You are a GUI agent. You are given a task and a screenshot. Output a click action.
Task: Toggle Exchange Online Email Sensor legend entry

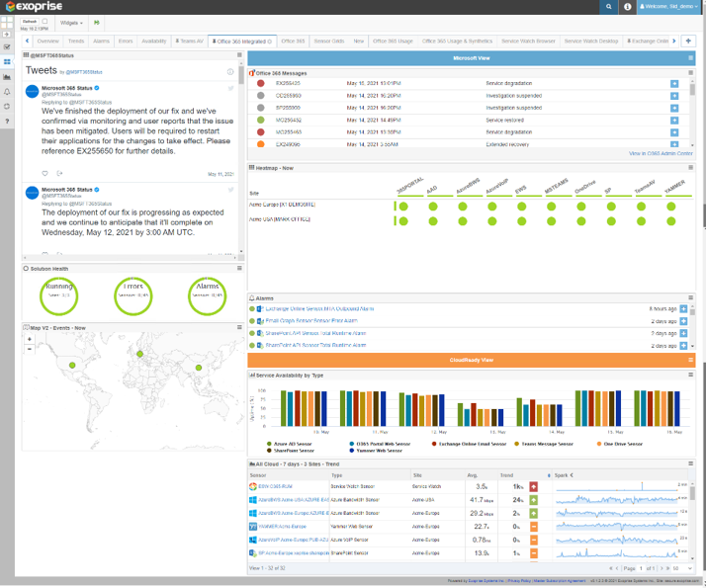(469, 445)
